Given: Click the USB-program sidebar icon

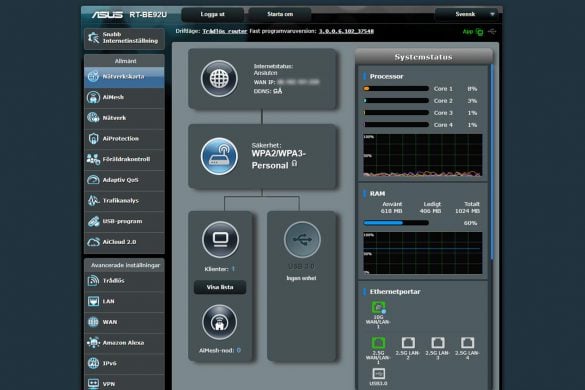Looking at the screenshot, I should 93,221.
